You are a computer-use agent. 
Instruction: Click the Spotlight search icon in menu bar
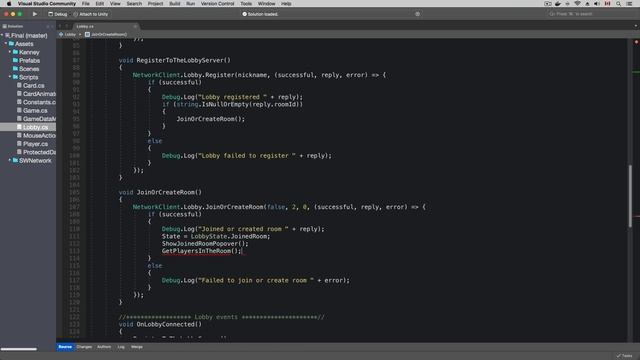[618, 4]
